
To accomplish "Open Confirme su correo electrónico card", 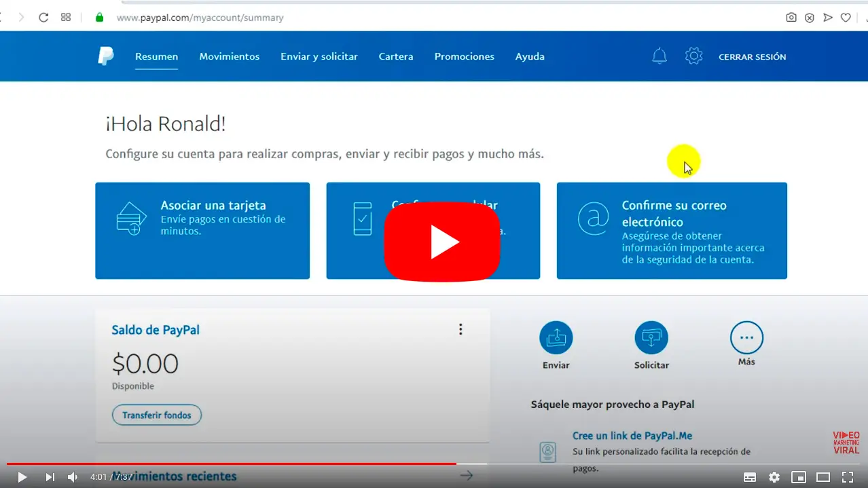I will [x=672, y=231].
